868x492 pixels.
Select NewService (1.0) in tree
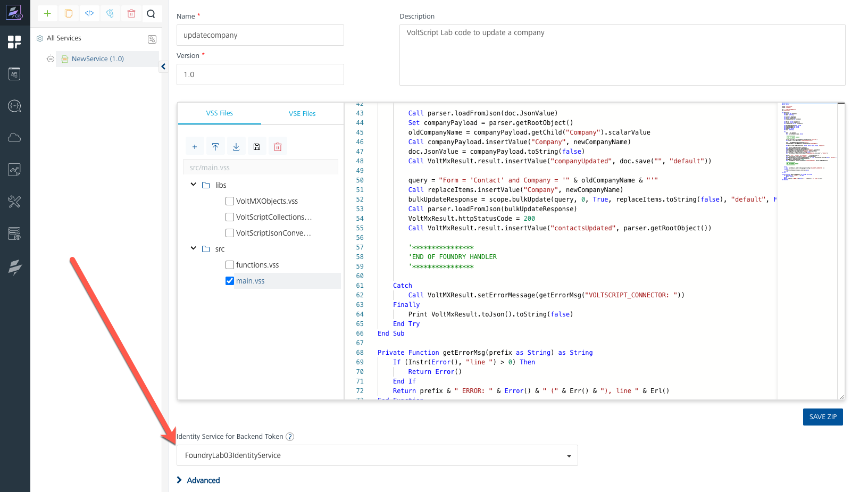click(x=98, y=59)
